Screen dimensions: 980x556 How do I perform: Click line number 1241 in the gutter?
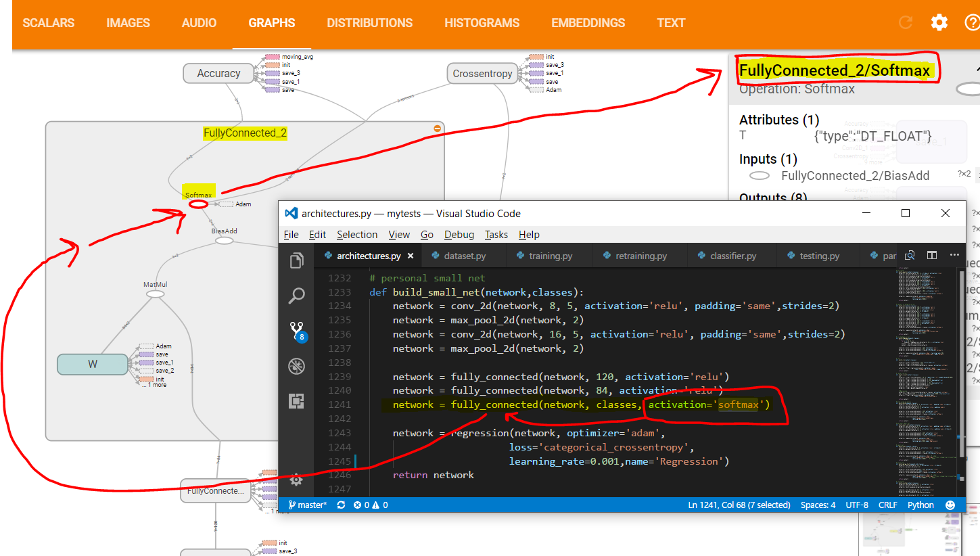pos(340,404)
